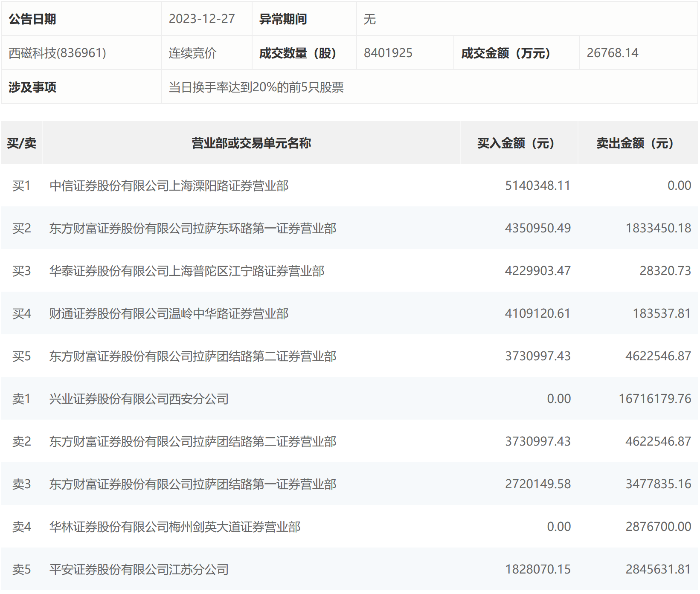This screenshot has width=700, height=594.
Task: Click 财通证券温岭中华路证券营业部 name
Action: 169,313
